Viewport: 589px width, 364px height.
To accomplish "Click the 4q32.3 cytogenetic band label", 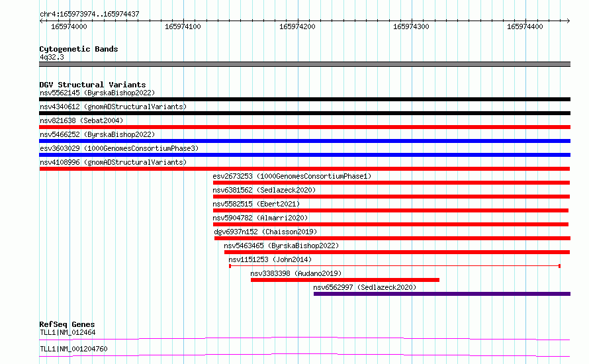I will [52, 57].
